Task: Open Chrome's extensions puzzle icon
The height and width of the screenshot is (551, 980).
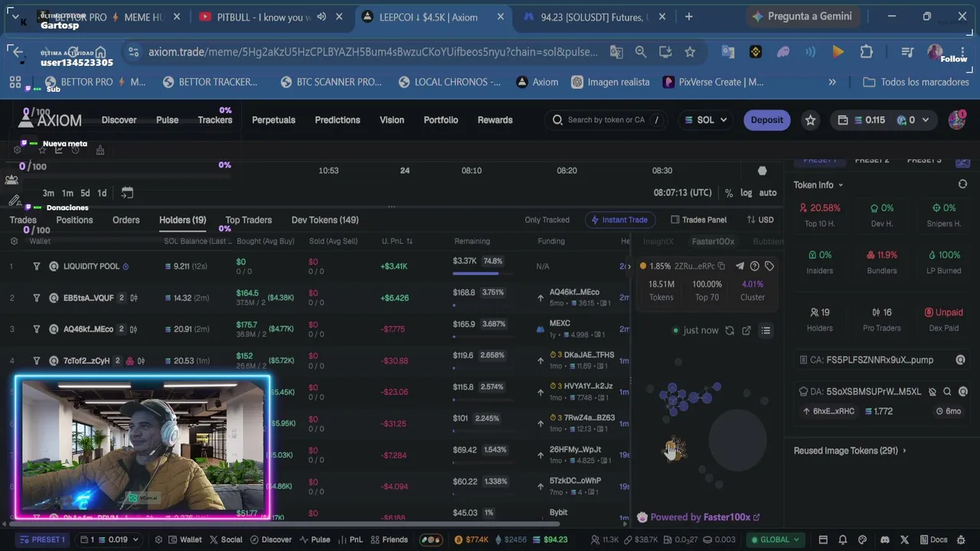Action: pyautogui.click(x=867, y=52)
